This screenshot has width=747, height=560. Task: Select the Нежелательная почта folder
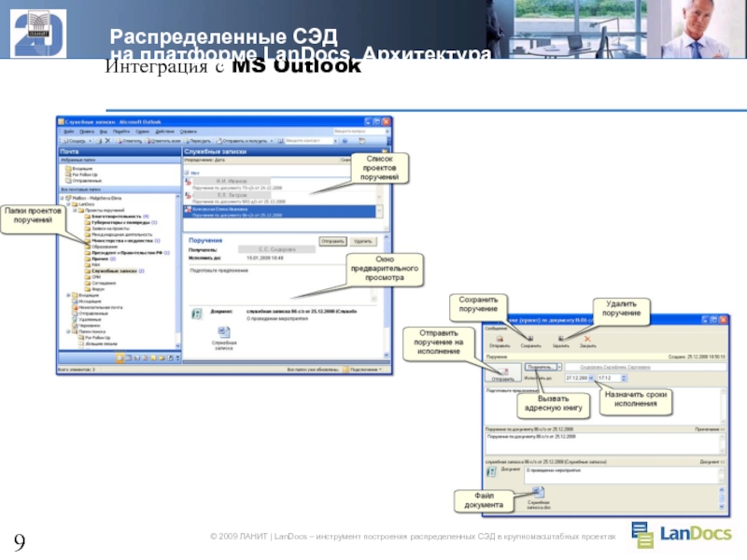(97, 307)
